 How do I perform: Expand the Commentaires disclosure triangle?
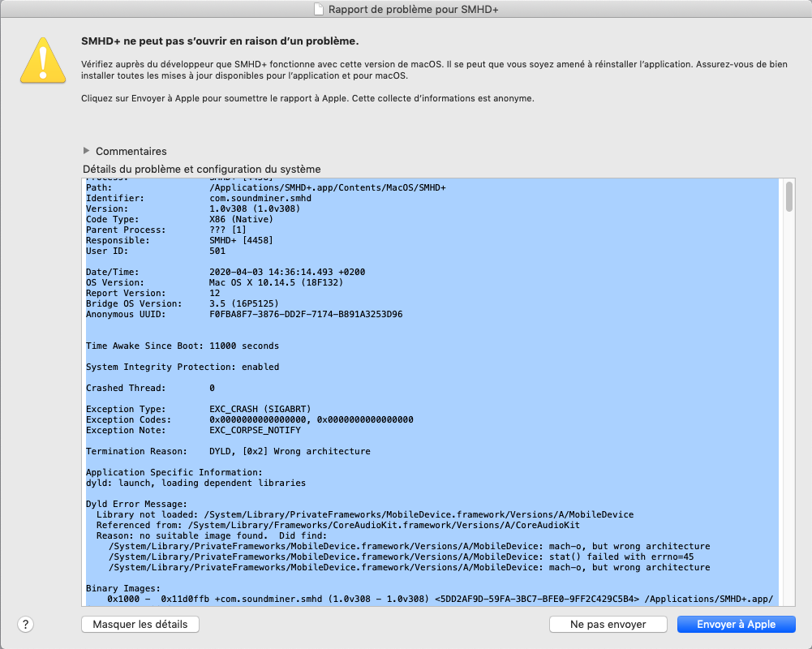87,151
